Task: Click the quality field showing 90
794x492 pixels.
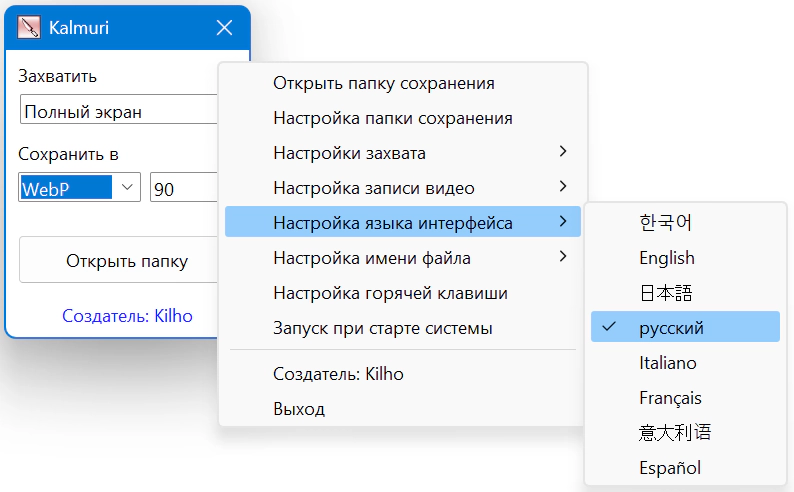Action: pyautogui.click(x=184, y=187)
